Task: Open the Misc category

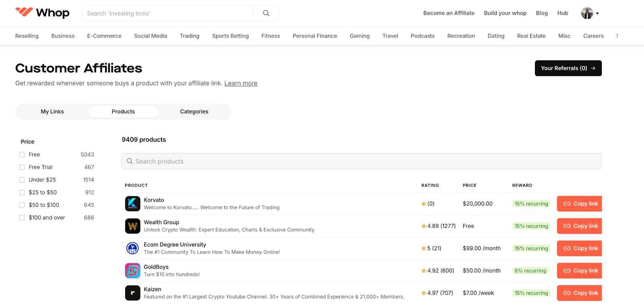Action: click(x=564, y=36)
